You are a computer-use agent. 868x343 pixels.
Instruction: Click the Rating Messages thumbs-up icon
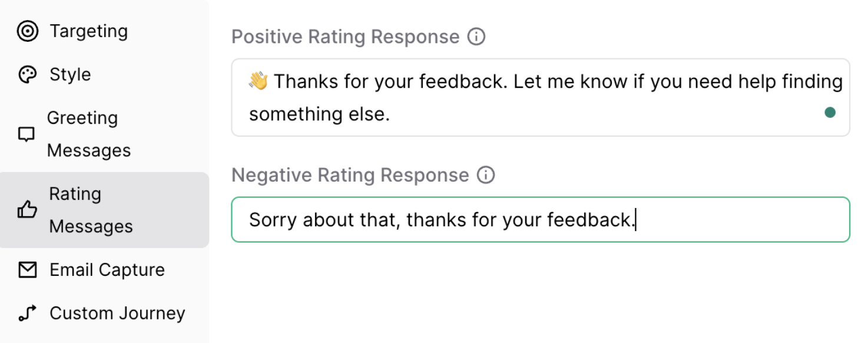tap(27, 210)
